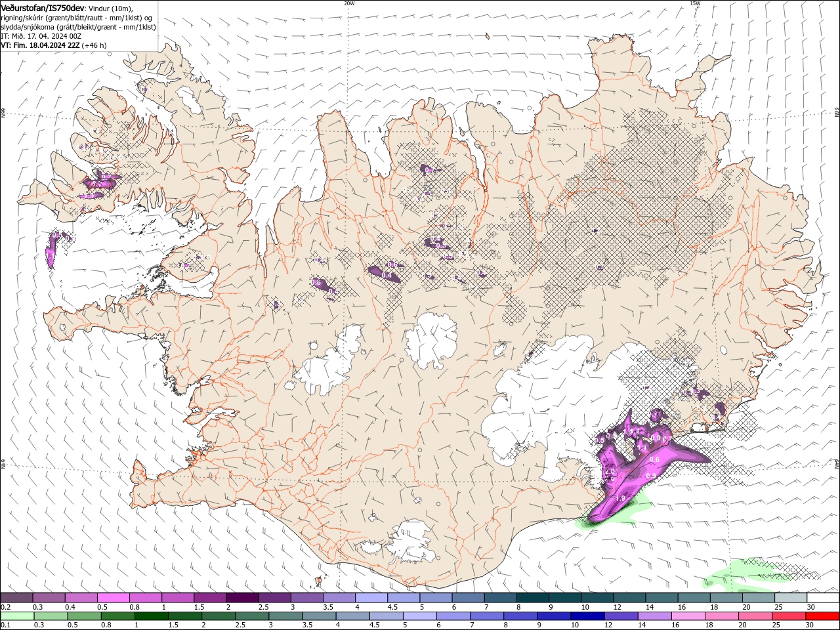Select the 20–25 pink swatch in bottom row
This screenshot has width=840, height=630.
[x=755, y=616]
